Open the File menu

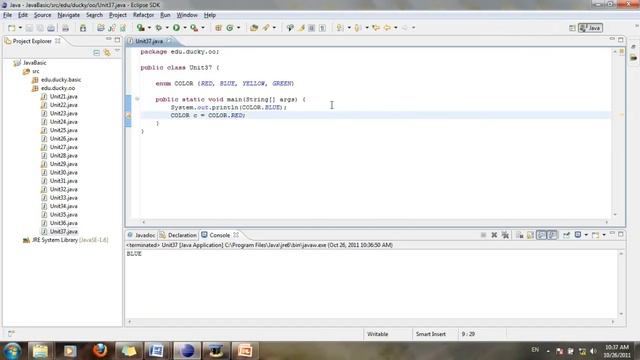pyautogui.click(x=7, y=15)
